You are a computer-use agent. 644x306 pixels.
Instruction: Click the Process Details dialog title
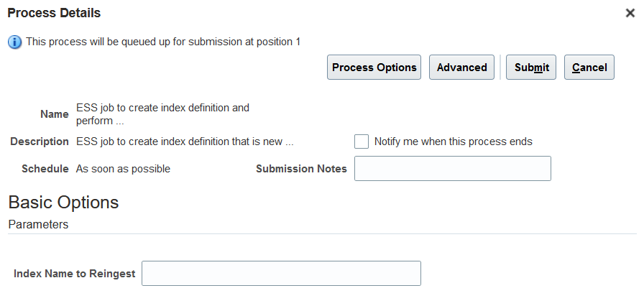click(x=54, y=13)
